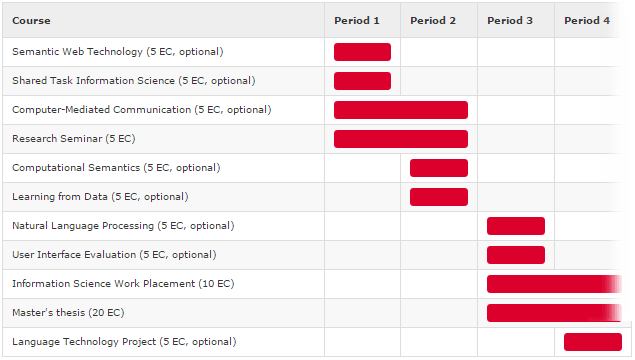This screenshot has height=360, width=635.
Task: Click the Period 1 column header
Action: [357, 21]
